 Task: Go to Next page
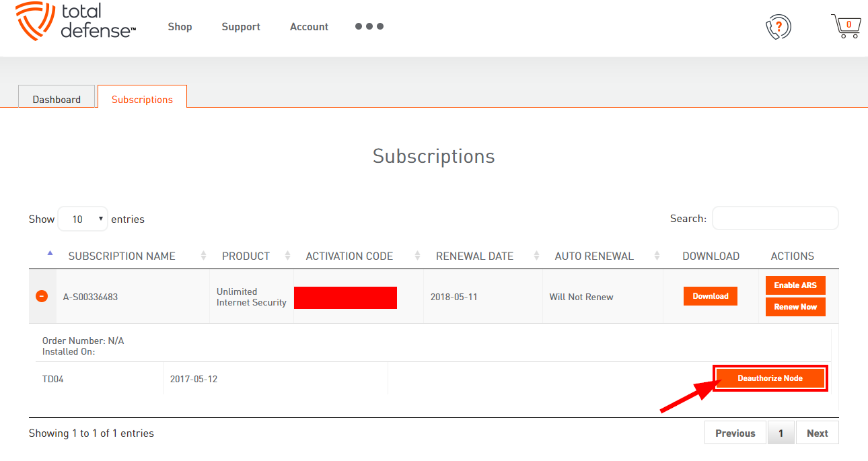pyautogui.click(x=817, y=433)
